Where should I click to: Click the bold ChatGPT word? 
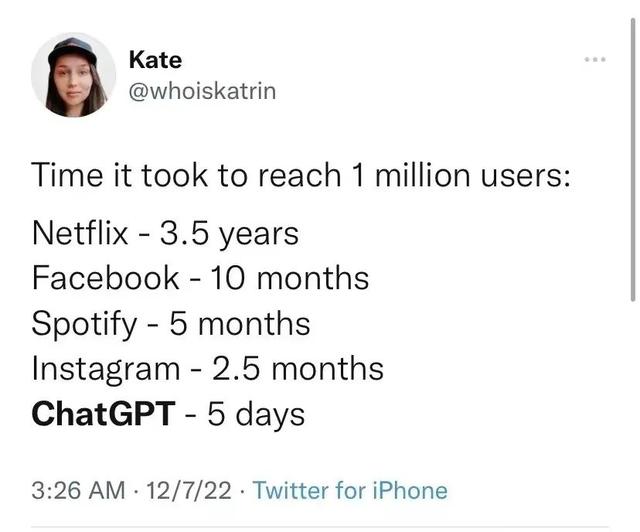click(x=104, y=414)
